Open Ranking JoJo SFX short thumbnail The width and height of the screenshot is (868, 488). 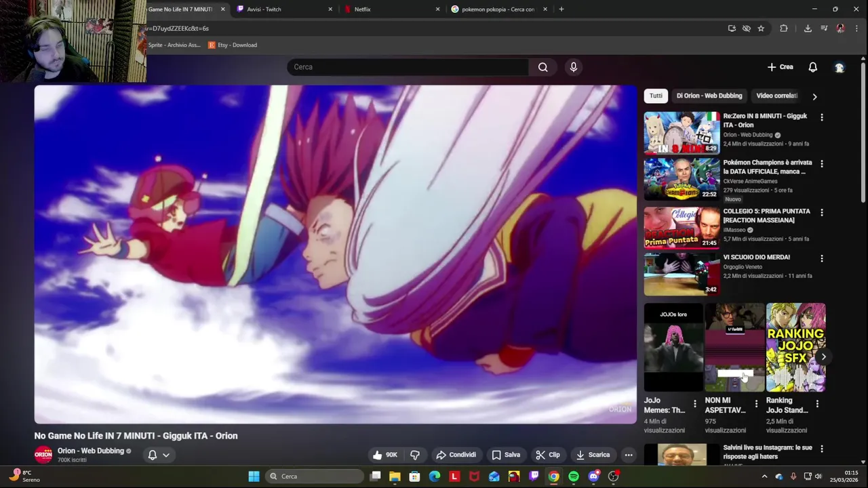[796, 348]
